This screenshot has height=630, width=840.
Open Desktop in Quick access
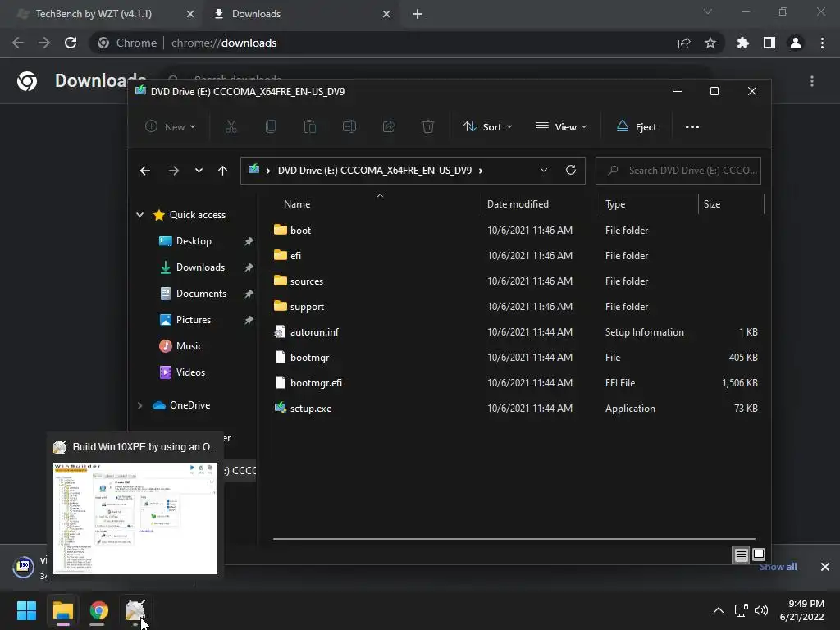tap(194, 241)
